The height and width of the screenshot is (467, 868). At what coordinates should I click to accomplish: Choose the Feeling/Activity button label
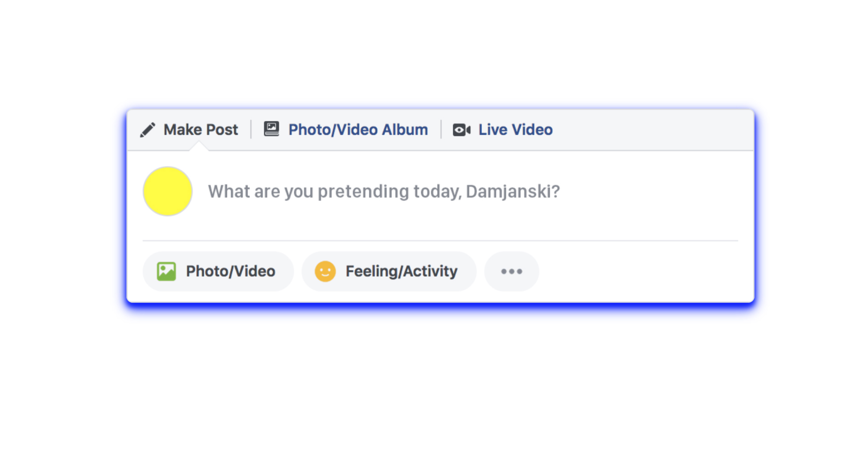pos(401,271)
